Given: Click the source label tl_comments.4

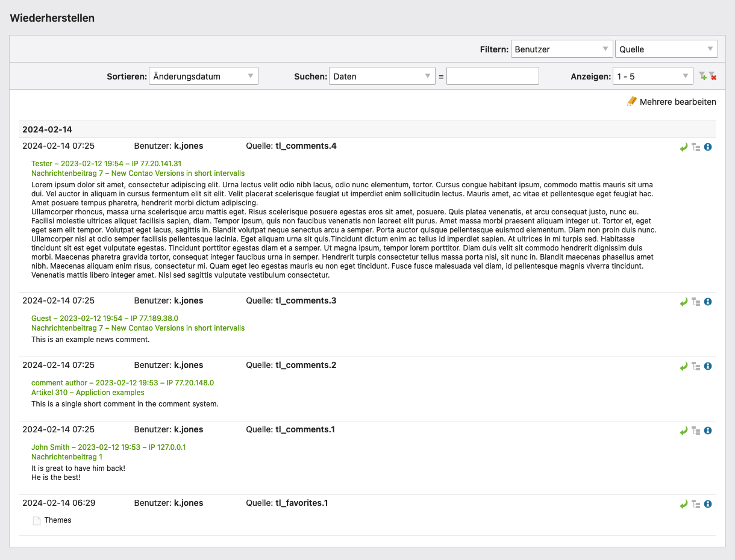Looking at the screenshot, I should click(306, 146).
